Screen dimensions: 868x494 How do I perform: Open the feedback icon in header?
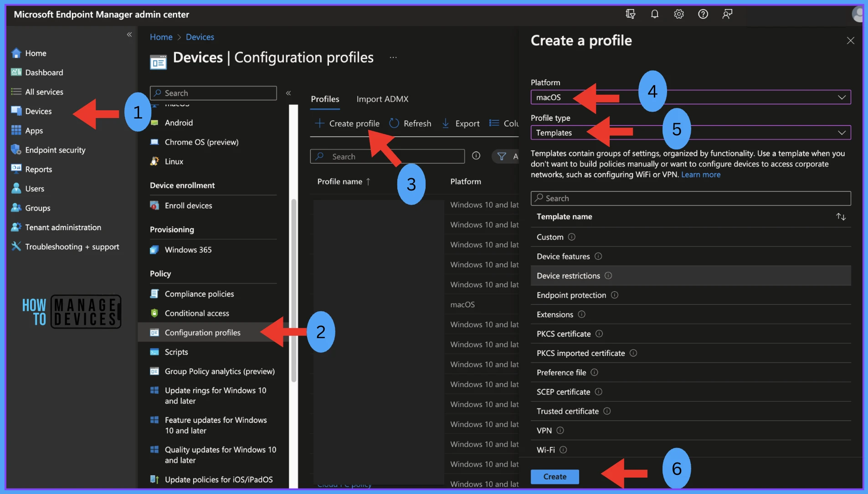[727, 14]
